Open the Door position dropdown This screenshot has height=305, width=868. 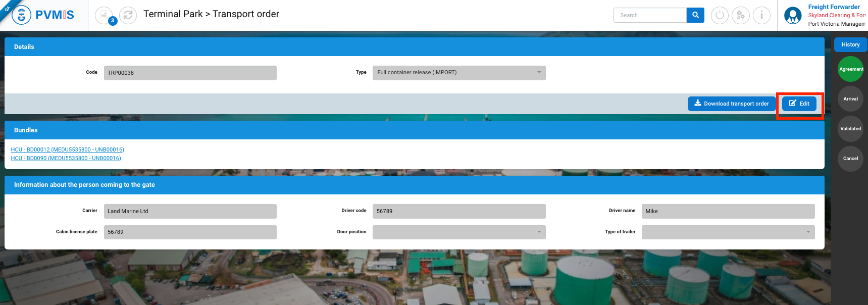[459, 232]
